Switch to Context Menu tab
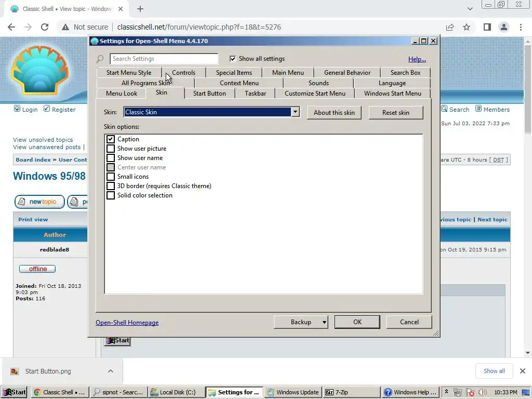 [x=239, y=83]
